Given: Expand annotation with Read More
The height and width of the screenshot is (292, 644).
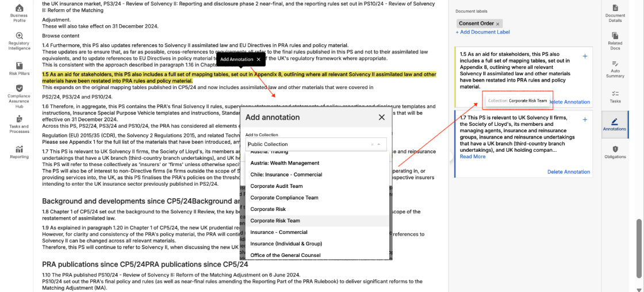Looking at the screenshot, I should pyautogui.click(x=473, y=156).
